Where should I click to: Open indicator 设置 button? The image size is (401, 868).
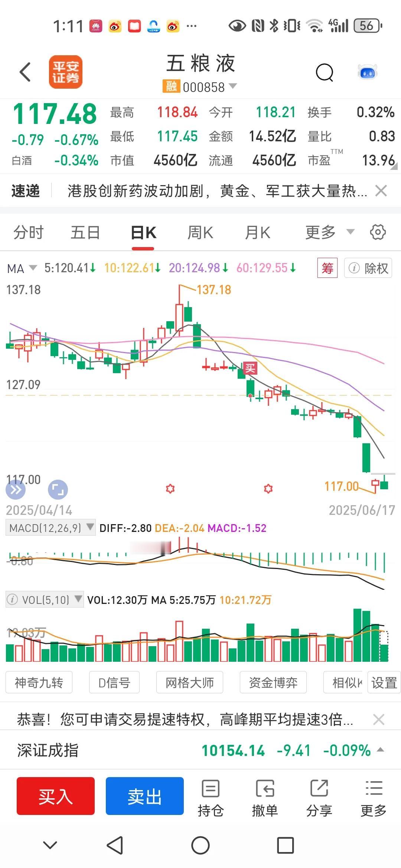tap(384, 683)
